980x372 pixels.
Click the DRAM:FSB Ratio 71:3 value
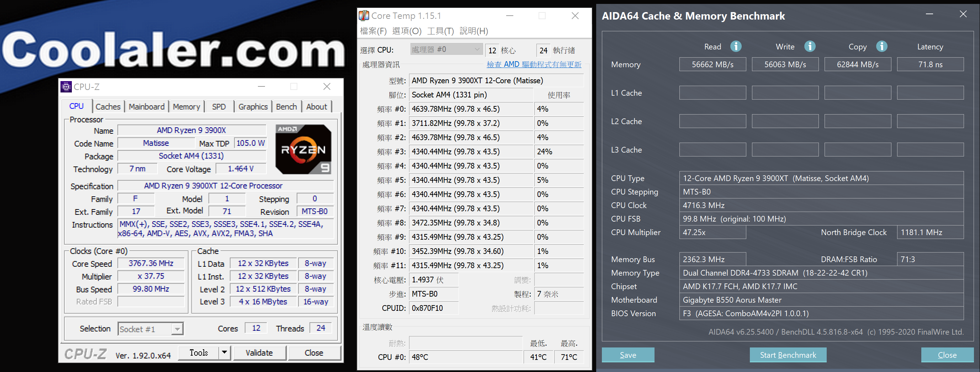click(930, 259)
